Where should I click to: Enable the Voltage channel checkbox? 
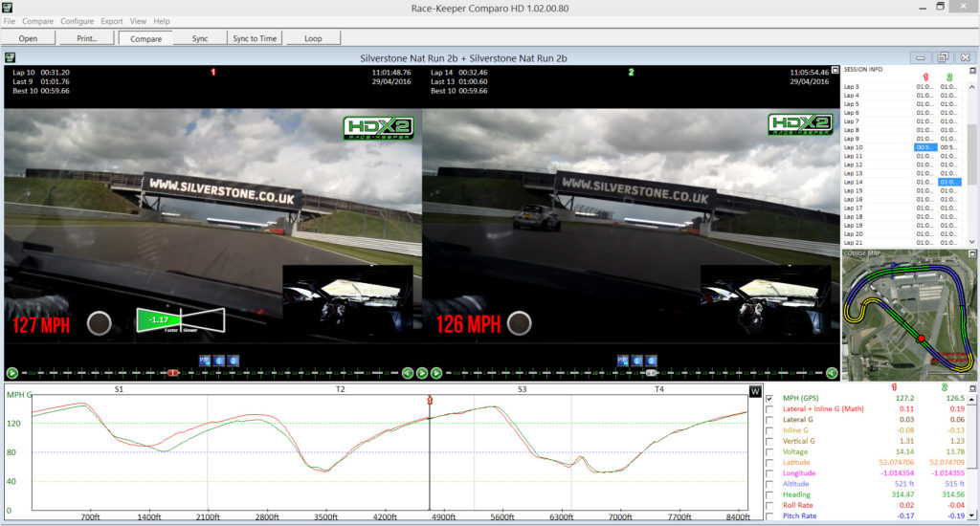coord(769,452)
